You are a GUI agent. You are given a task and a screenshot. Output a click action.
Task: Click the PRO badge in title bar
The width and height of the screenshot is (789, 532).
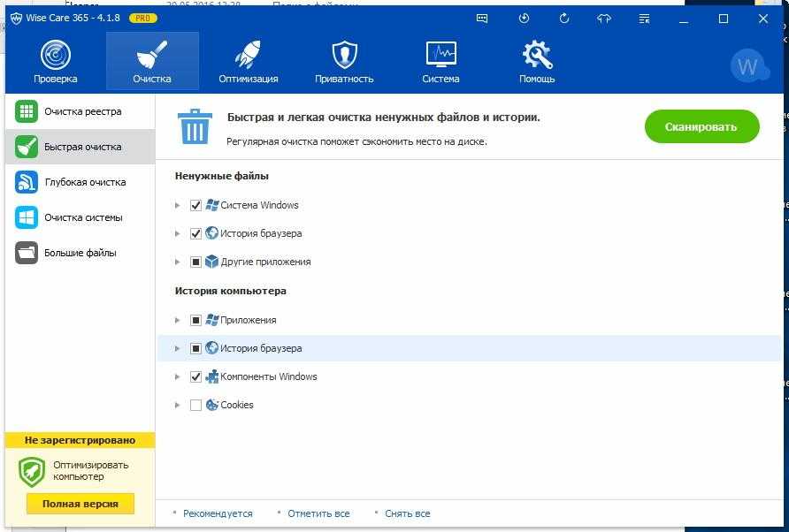(x=143, y=18)
